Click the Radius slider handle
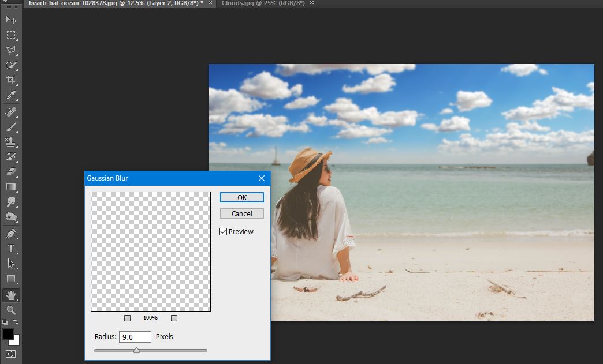 (136, 350)
